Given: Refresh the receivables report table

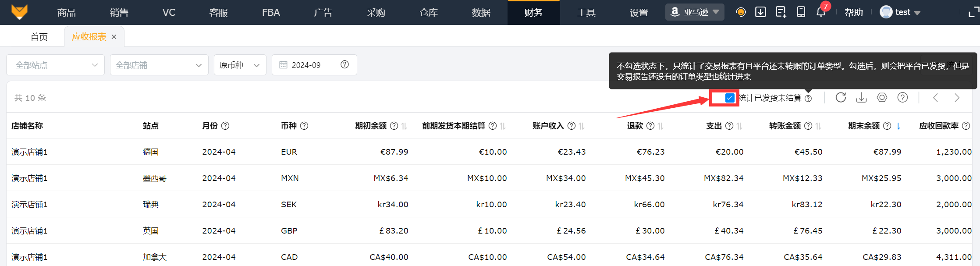Looking at the screenshot, I should 841,97.
